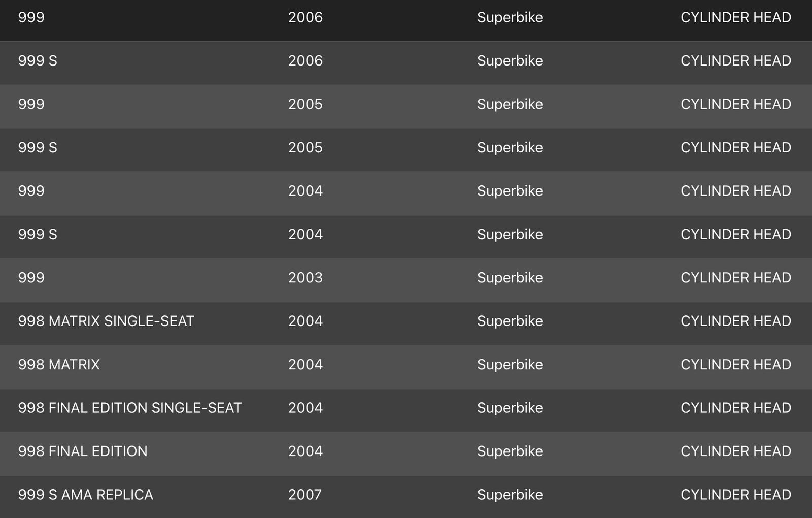Click CYLINDER HEAD in the 998 MATRIX SINGLE-SEAT row
Screen dimensions: 812x518
(x=736, y=321)
